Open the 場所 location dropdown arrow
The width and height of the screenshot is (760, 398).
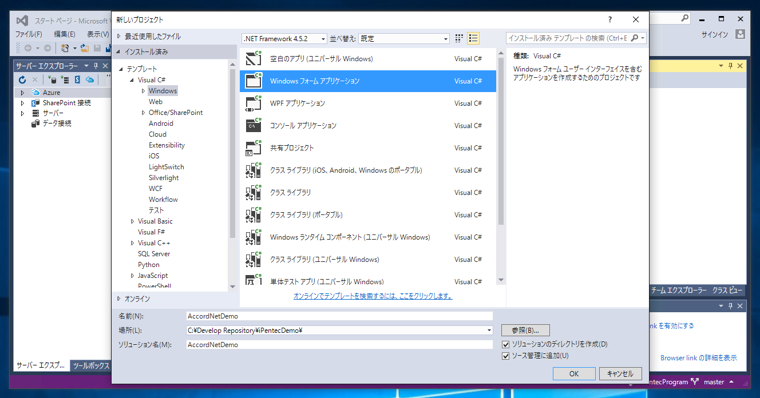click(489, 330)
